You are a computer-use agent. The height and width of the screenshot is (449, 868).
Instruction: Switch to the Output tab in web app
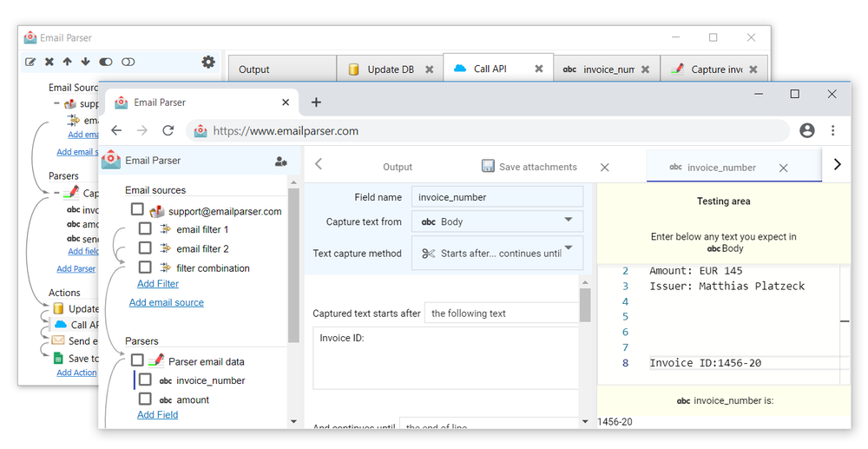(398, 167)
